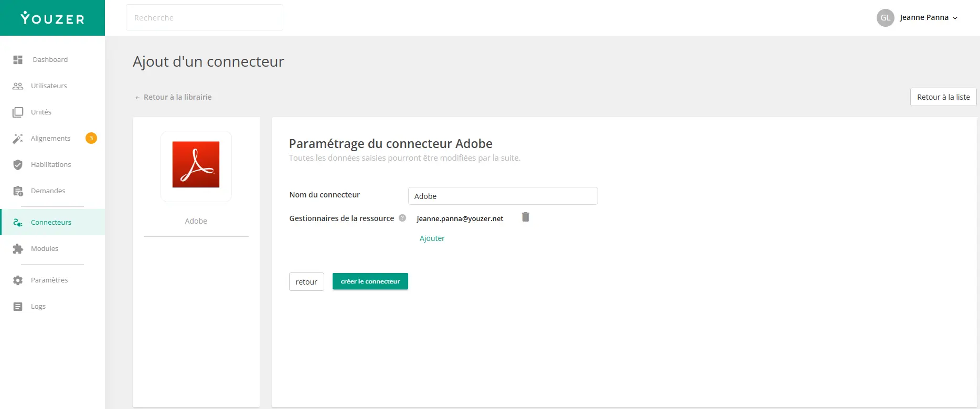Screen dimensions: 980x409
Task: Click the Alignements magic wand icon
Action: (18, 139)
